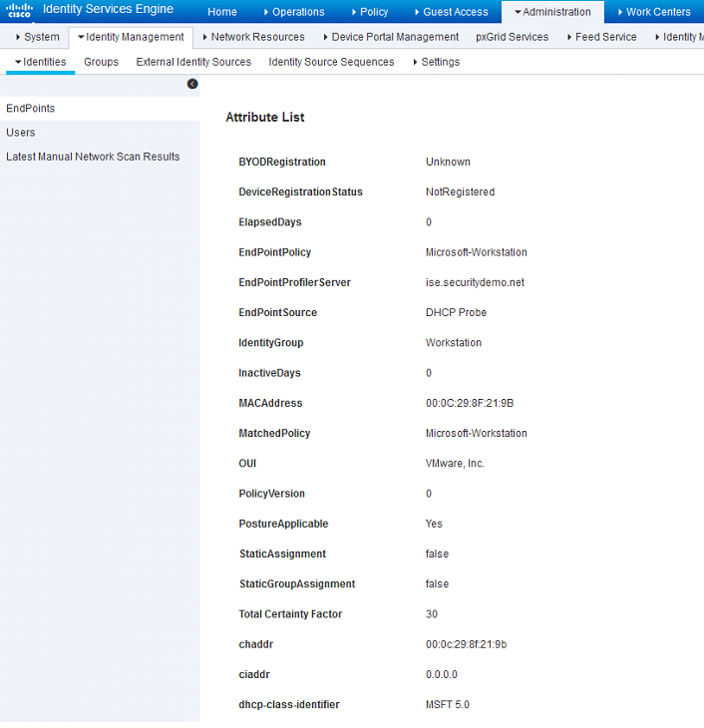The height and width of the screenshot is (728, 704).
Task: Click the chaddr value 00:0c:29:8f:21:9b
Action: coord(467,645)
